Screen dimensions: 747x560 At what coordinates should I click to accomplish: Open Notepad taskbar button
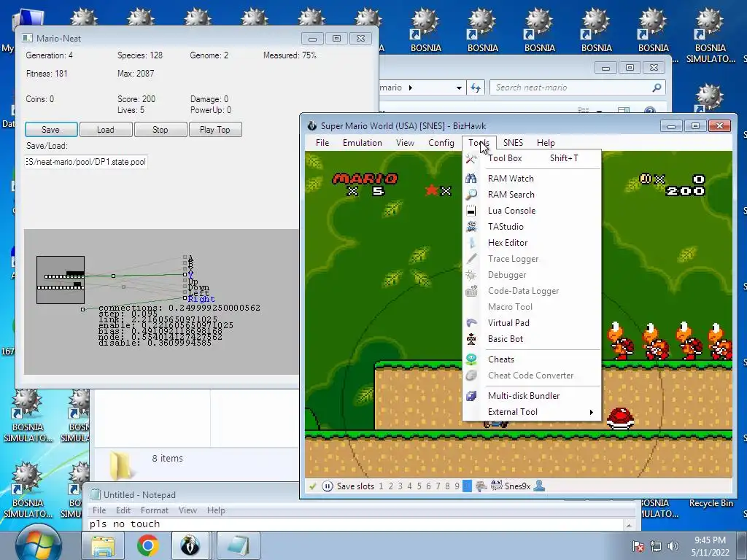pyautogui.click(x=239, y=545)
